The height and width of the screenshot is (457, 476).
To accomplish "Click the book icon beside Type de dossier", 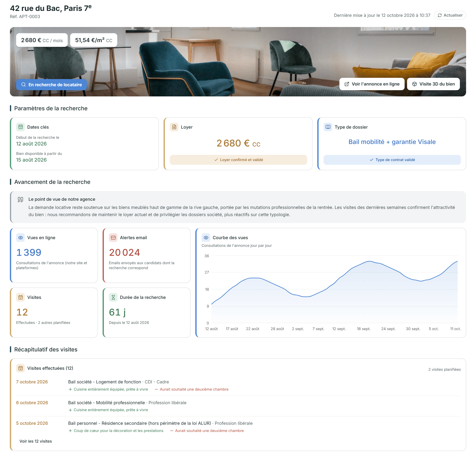I will [x=328, y=127].
